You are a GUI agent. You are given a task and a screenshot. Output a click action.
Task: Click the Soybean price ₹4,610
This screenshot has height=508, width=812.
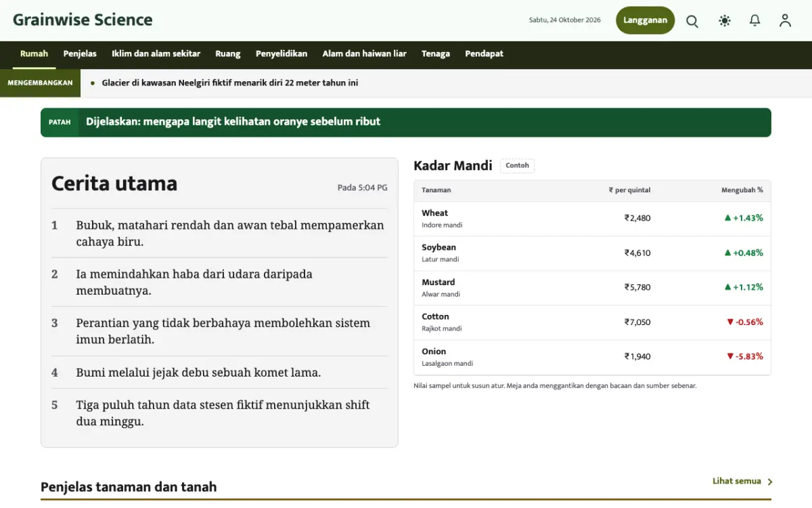point(637,253)
